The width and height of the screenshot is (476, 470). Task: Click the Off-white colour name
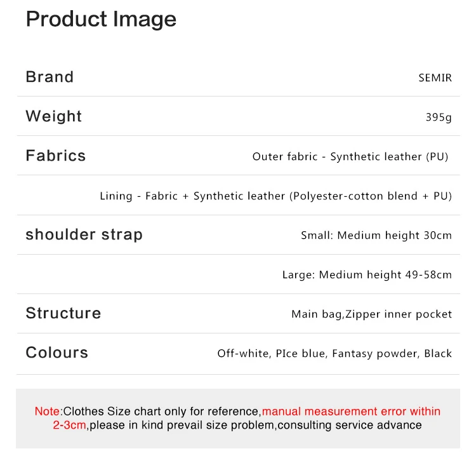(244, 353)
